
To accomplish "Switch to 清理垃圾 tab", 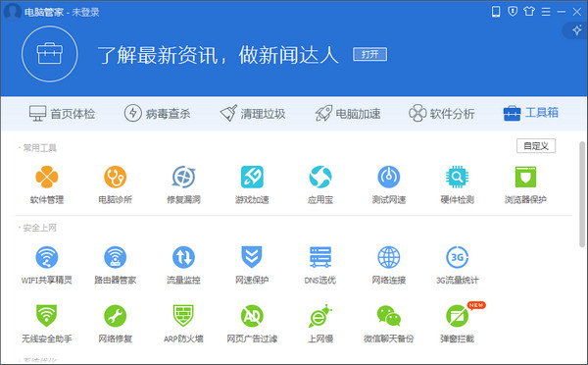I will point(253,114).
